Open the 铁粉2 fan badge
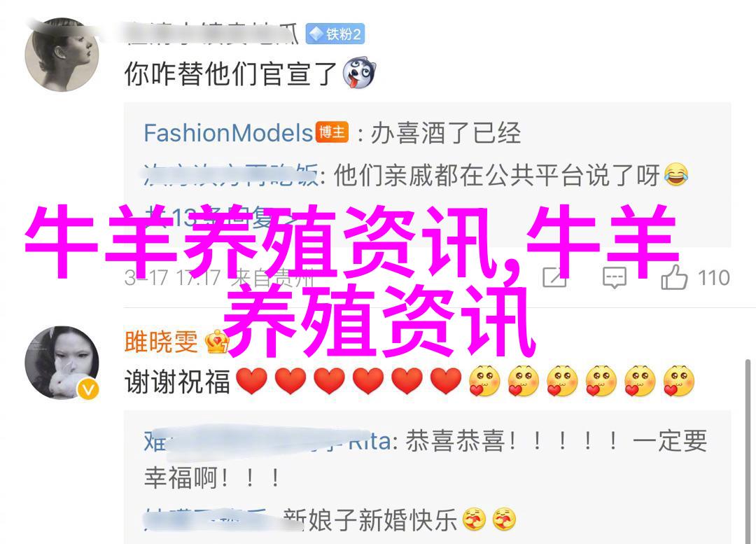 click(x=335, y=34)
